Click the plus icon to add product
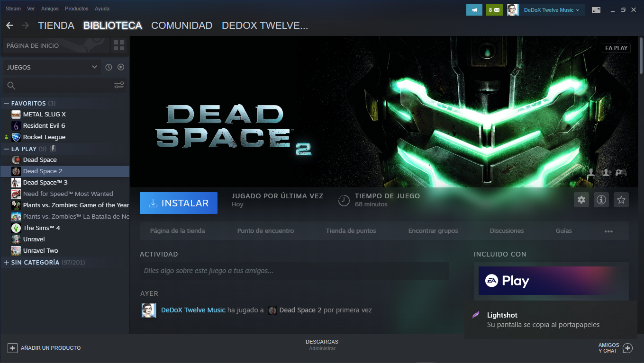Screen dimensions: 644x363 12,348
